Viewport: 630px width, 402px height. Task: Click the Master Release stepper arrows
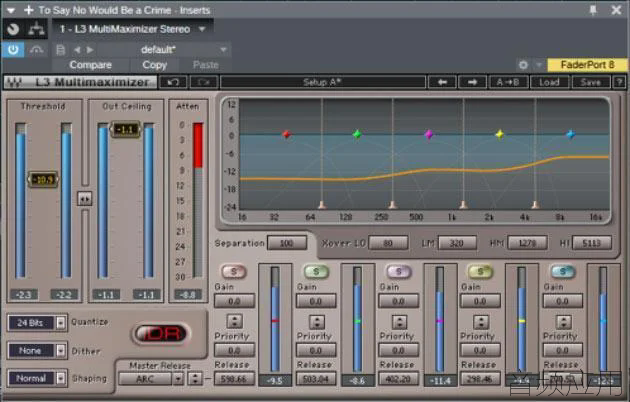195,379
